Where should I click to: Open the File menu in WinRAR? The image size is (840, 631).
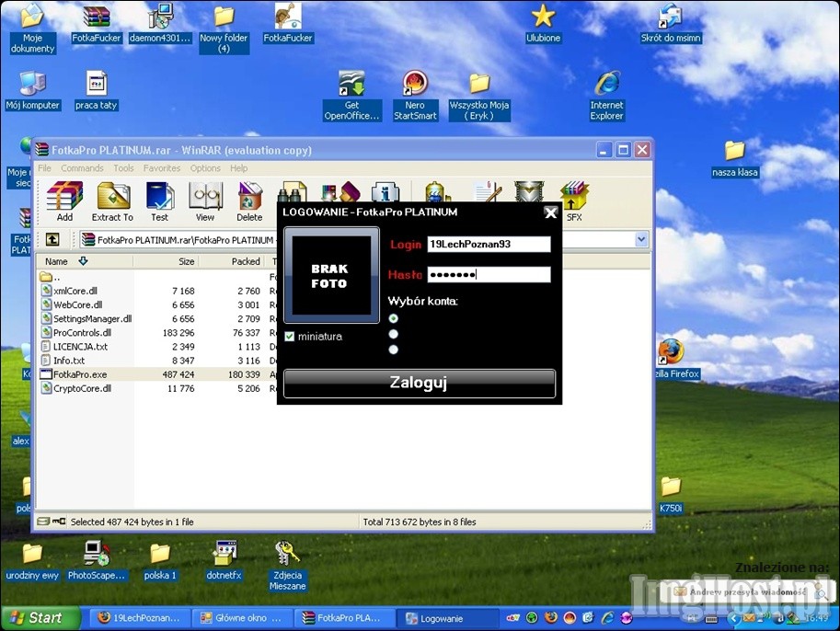44,168
